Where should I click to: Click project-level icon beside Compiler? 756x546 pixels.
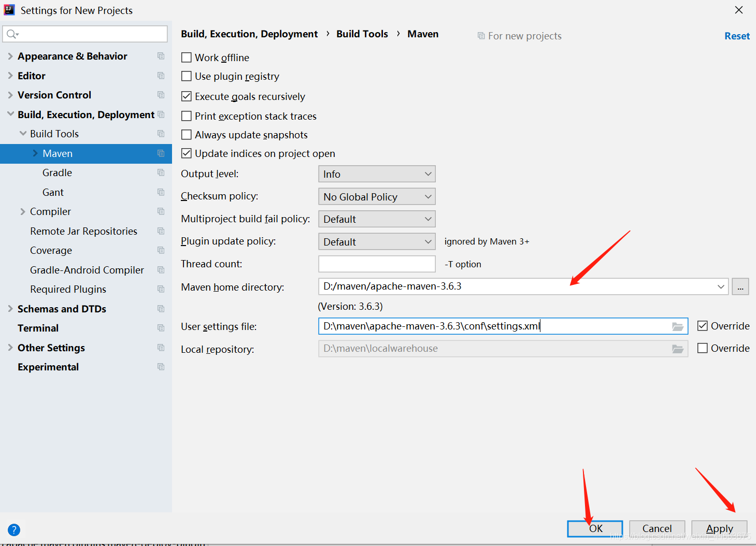161,211
